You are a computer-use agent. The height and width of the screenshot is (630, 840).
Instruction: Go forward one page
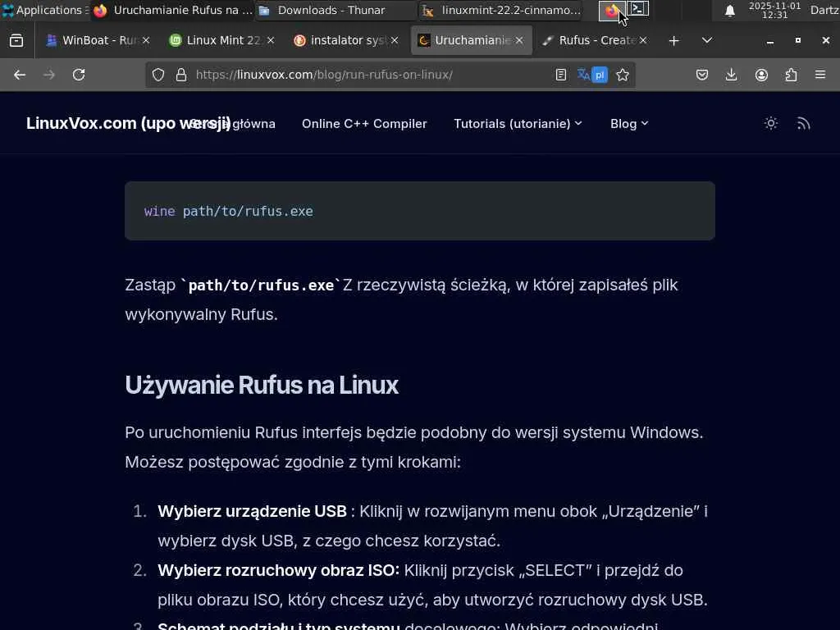pyautogui.click(x=49, y=75)
